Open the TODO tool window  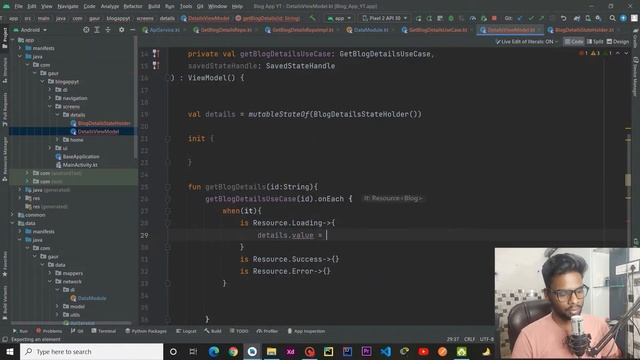(239, 331)
